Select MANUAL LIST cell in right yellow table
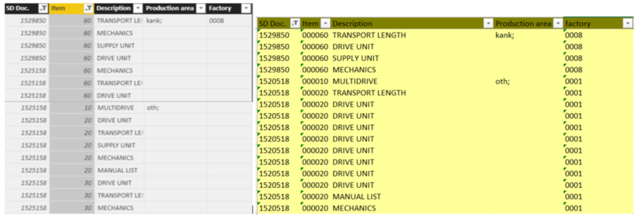This screenshot has width=644, height=218. click(x=412, y=196)
